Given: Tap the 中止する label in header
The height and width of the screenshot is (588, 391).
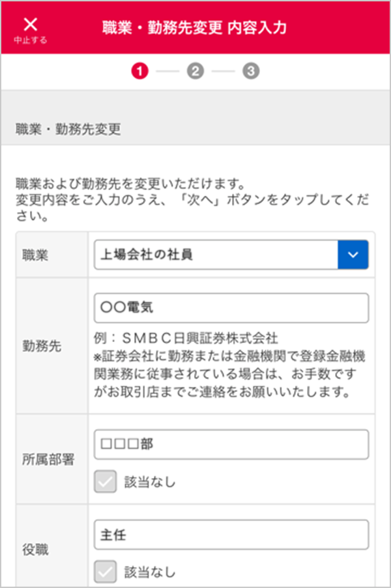Looking at the screenshot, I should tap(30, 40).
